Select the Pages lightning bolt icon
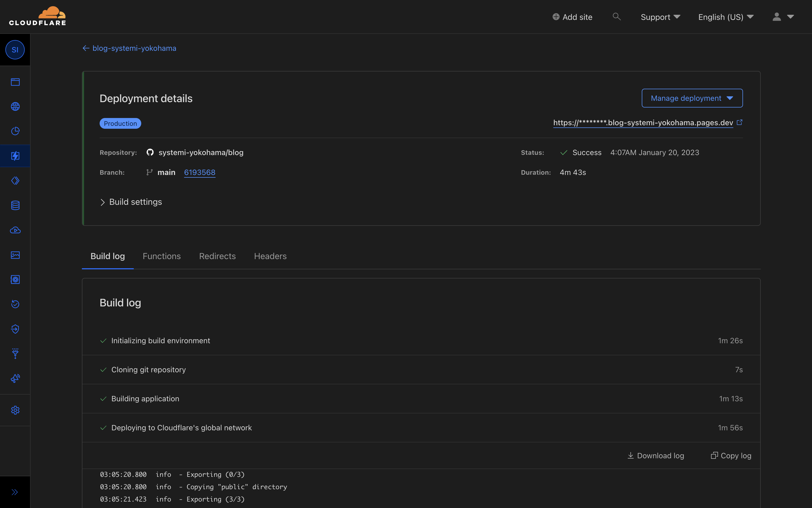The image size is (812, 508). pos(15,156)
